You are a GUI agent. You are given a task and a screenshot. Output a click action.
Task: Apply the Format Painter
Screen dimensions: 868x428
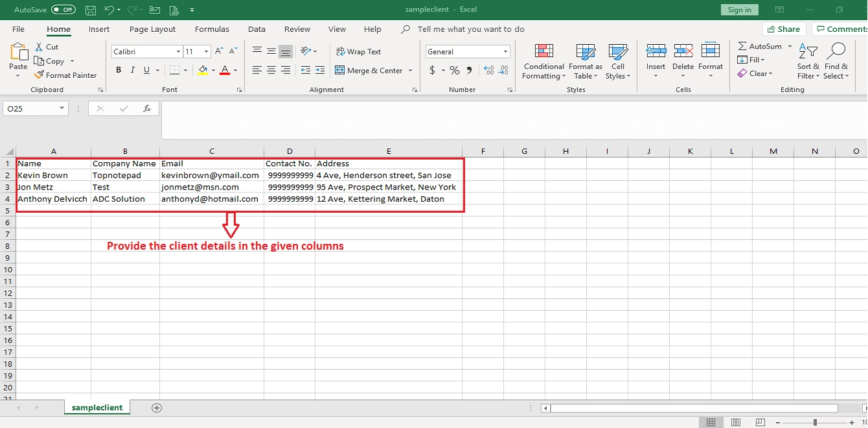click(x=66, y=75)
